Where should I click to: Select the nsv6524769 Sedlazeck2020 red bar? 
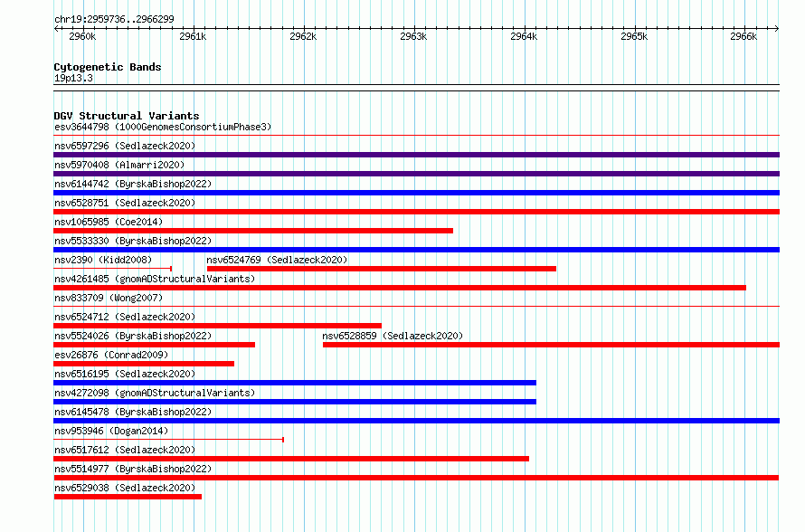tap(382, 269)
